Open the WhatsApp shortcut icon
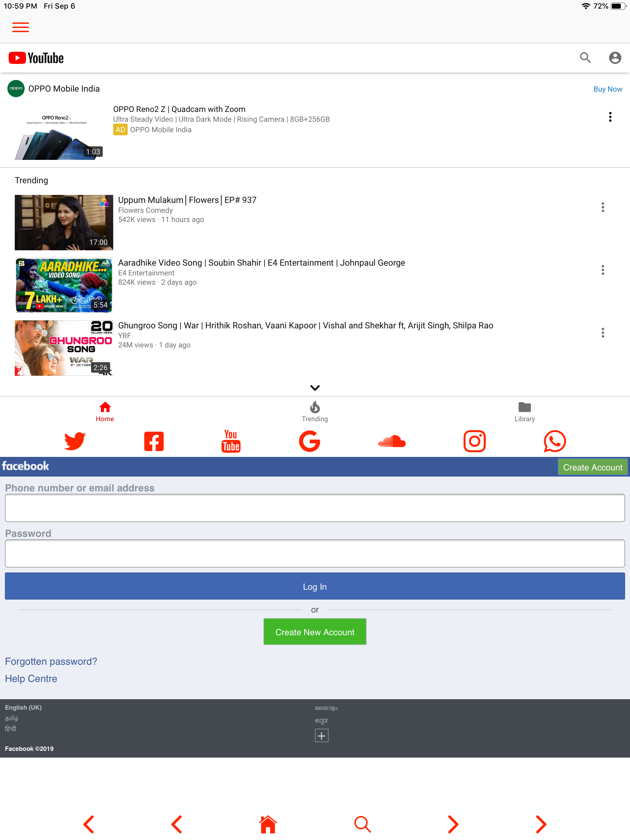 (554, 441)
